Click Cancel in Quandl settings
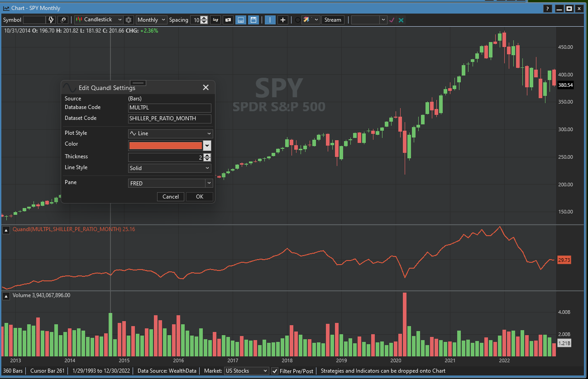The width and height of the screenshot is (588, 379). coord(171,196)
